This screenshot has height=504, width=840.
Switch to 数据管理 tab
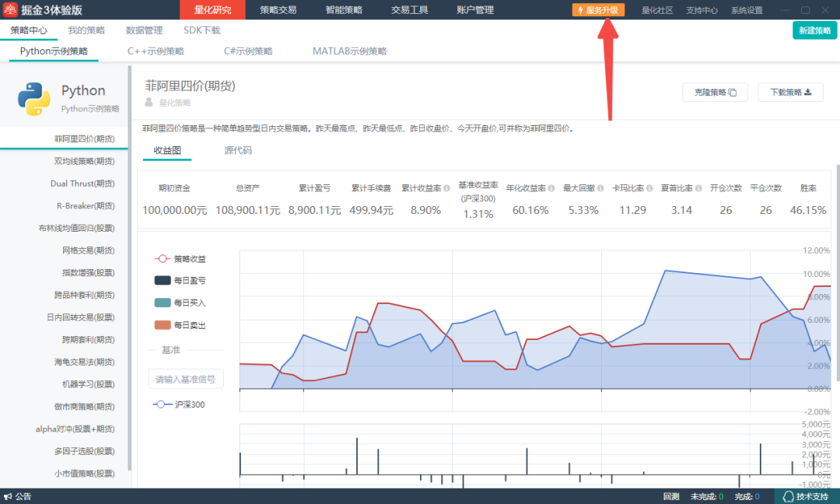point(144,30)
